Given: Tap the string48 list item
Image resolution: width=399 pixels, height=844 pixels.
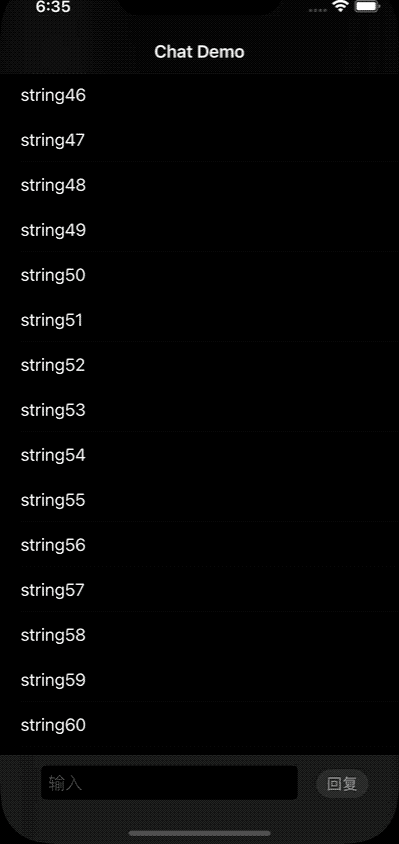Looking at the screenshot, I should pyautogui.click(x=199, y=185).
